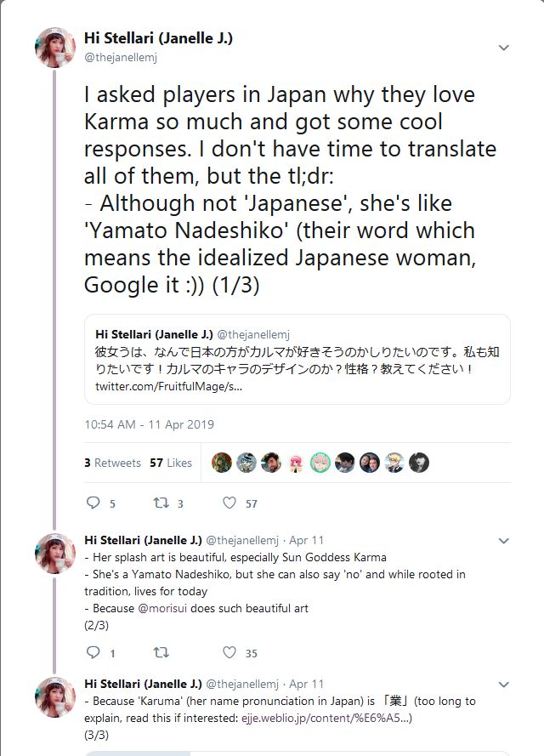Click the reply icon on the (2/3) tweet
This screenshot has height=756, width=544.
pyautogui.click(x=93, y=651)
